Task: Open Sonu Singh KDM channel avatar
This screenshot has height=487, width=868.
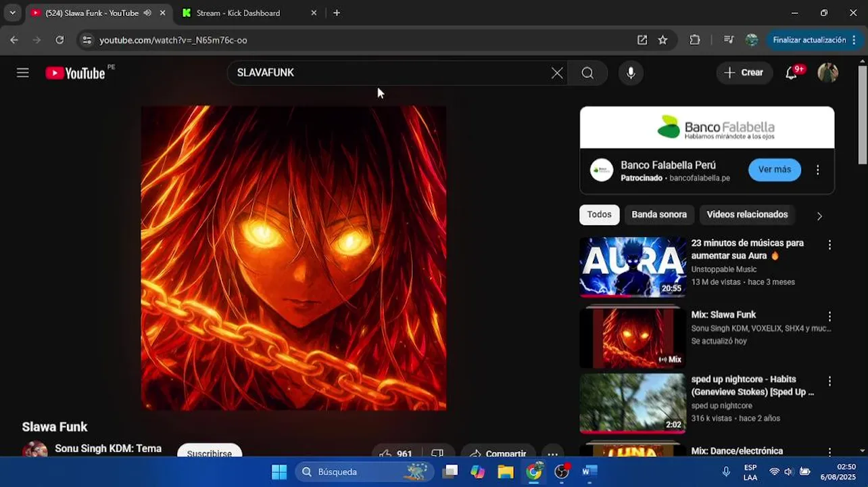Action: (35, 450)
